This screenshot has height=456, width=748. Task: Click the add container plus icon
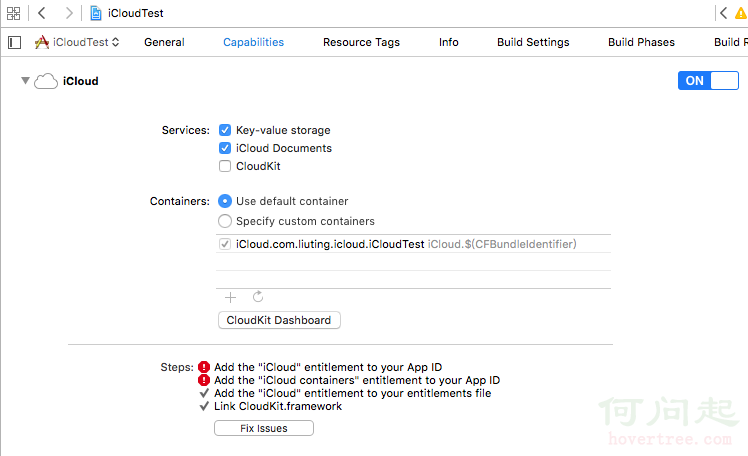231,297
